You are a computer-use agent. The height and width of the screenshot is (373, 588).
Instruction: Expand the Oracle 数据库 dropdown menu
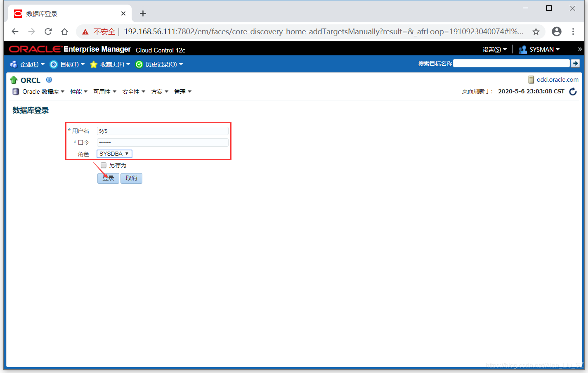(43, 92)
